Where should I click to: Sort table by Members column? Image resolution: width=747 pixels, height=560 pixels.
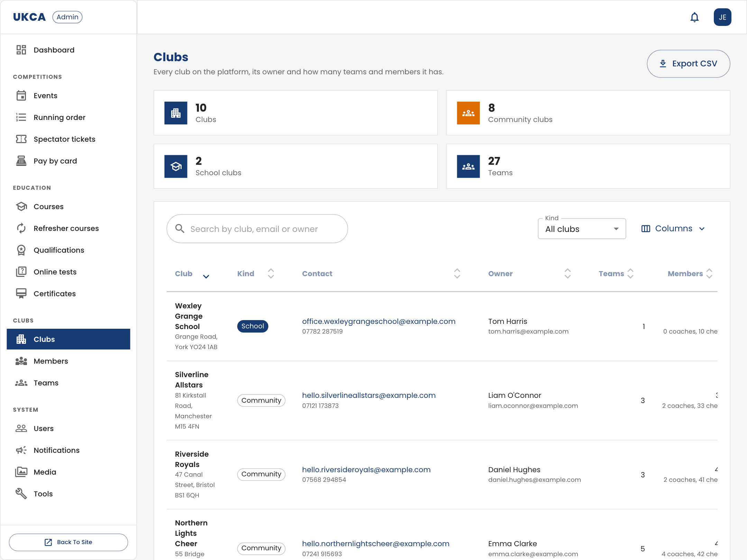pyautogui.click(x=690, y=273)
